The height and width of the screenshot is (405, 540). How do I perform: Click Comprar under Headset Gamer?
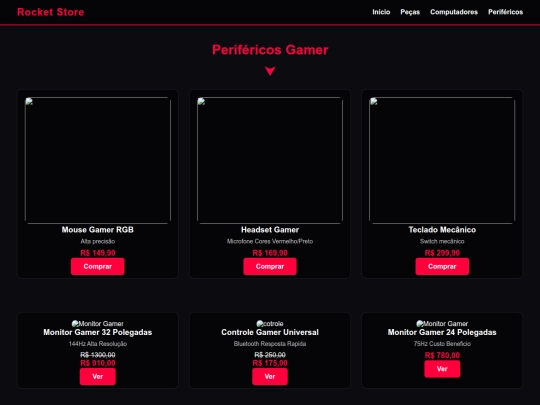[270, 267]
